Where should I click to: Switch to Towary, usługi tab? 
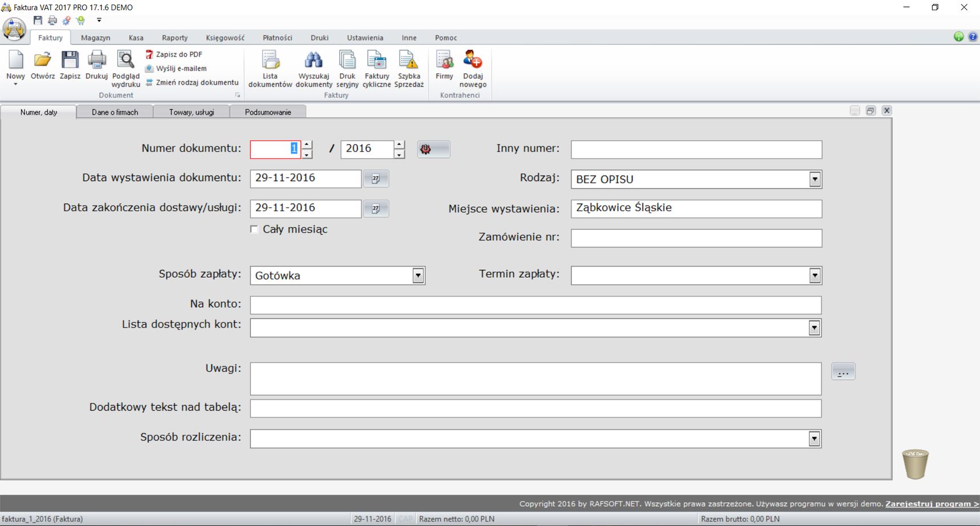tap(191, 112)
